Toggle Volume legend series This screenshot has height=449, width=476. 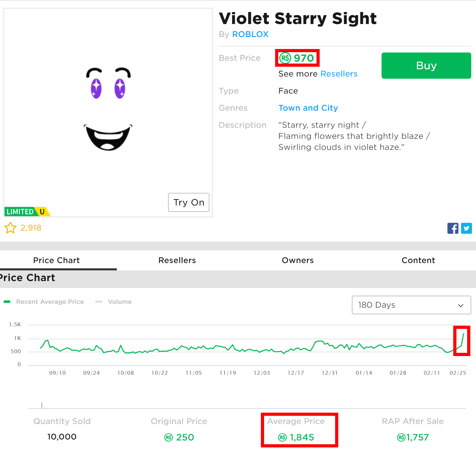tap(113, 302)
